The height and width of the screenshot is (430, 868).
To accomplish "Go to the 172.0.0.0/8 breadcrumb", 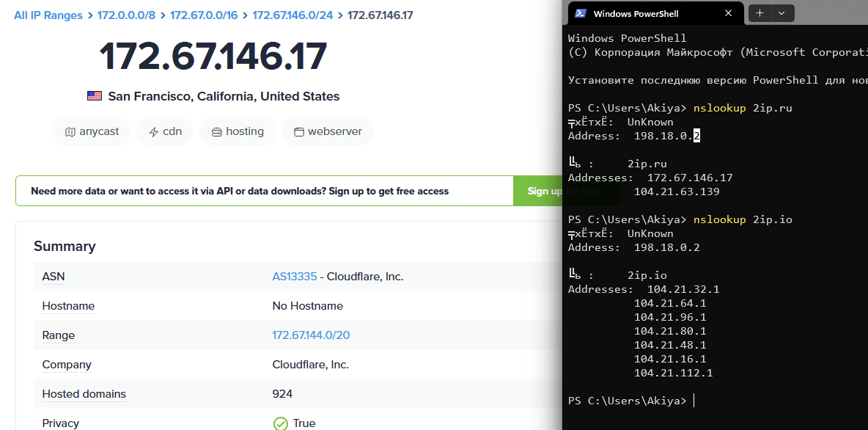I will click(x=126, y=15).
